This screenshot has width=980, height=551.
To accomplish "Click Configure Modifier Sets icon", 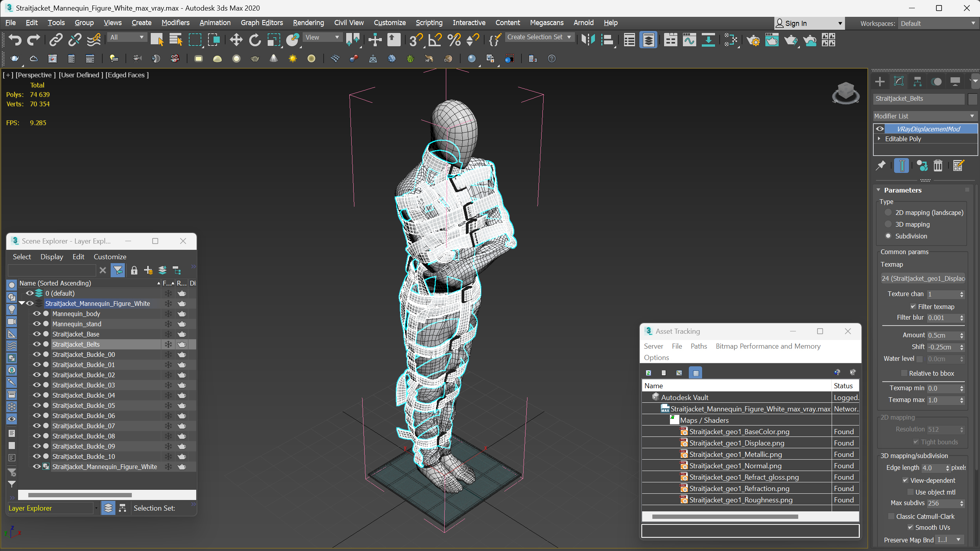I will pos(958,165).
